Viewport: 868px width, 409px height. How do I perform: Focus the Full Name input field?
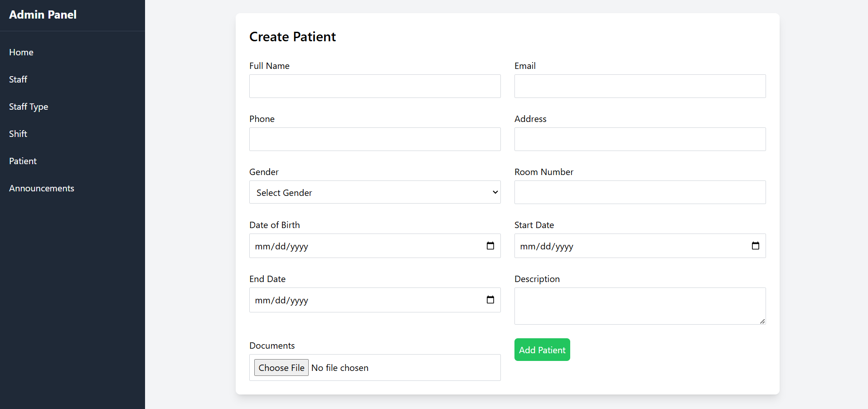[374, 86]
